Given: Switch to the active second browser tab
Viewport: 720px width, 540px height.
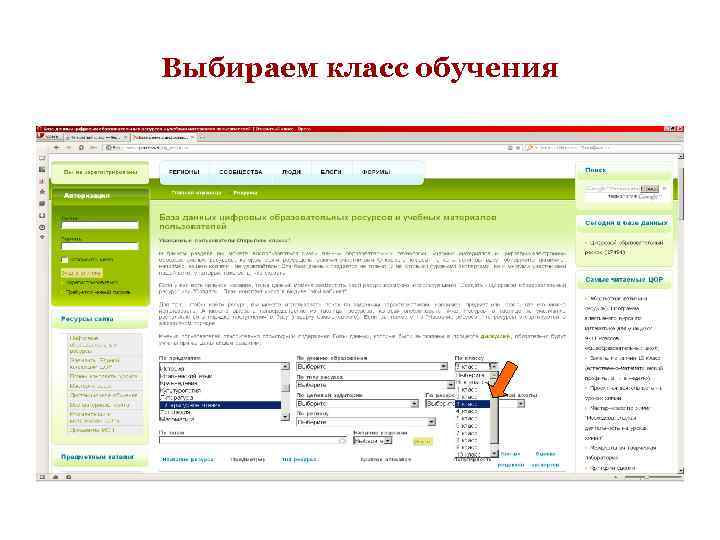Looking at the screenshot, I should (163, 137).
